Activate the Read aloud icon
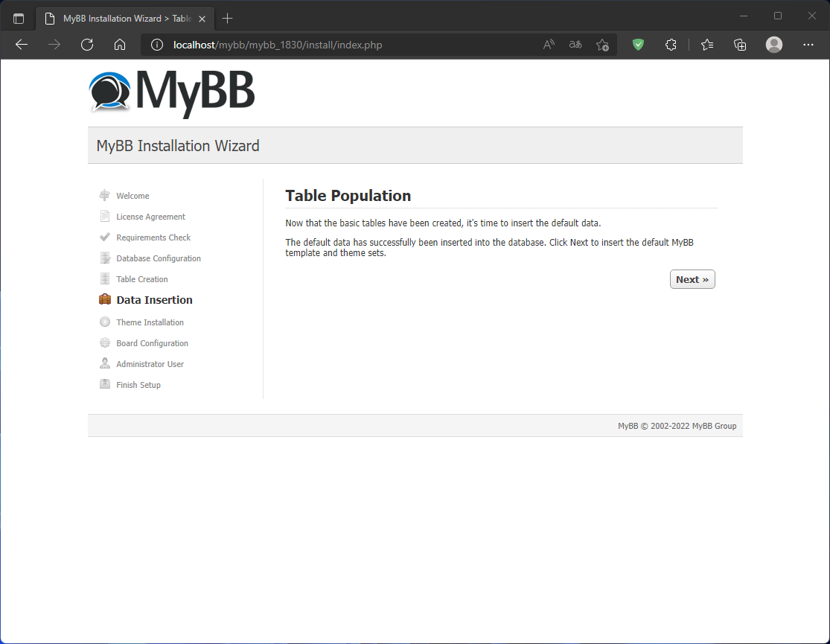830x644 pixels. tap(549, 45)
